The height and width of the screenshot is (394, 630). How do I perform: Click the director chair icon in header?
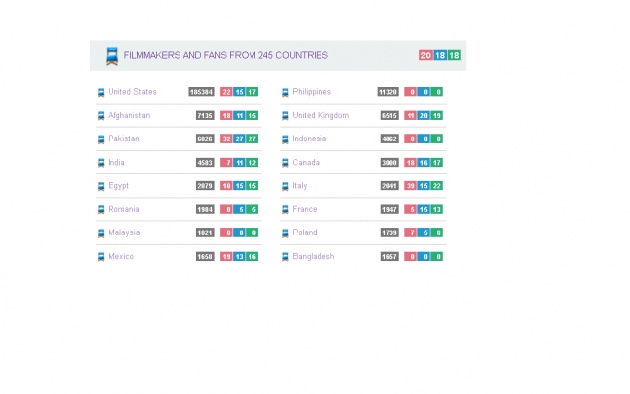pos(112,56)
